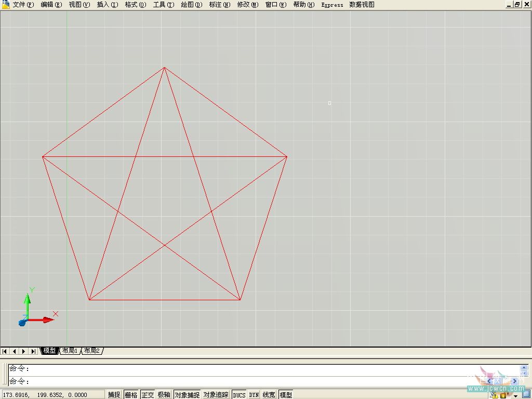Open the Communication Center warning icon
The width and height of the screenshot is (532, 399).
[x=494, y=395]
